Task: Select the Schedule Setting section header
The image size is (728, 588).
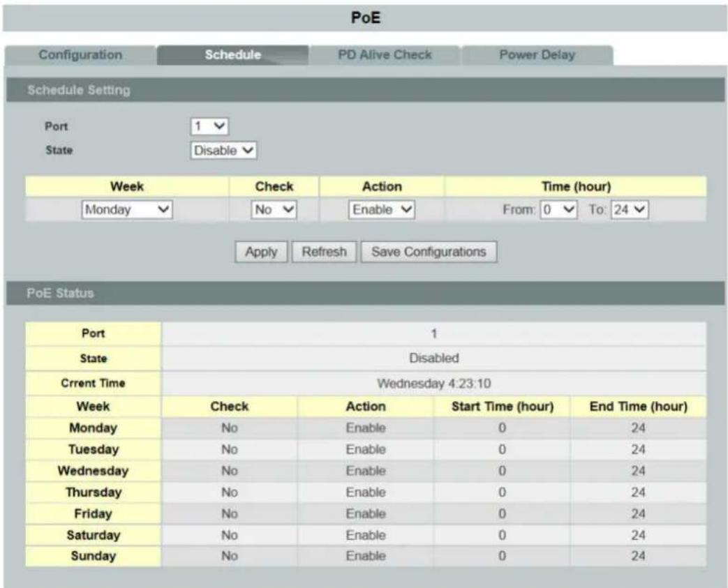Action: tap(365, 90)
